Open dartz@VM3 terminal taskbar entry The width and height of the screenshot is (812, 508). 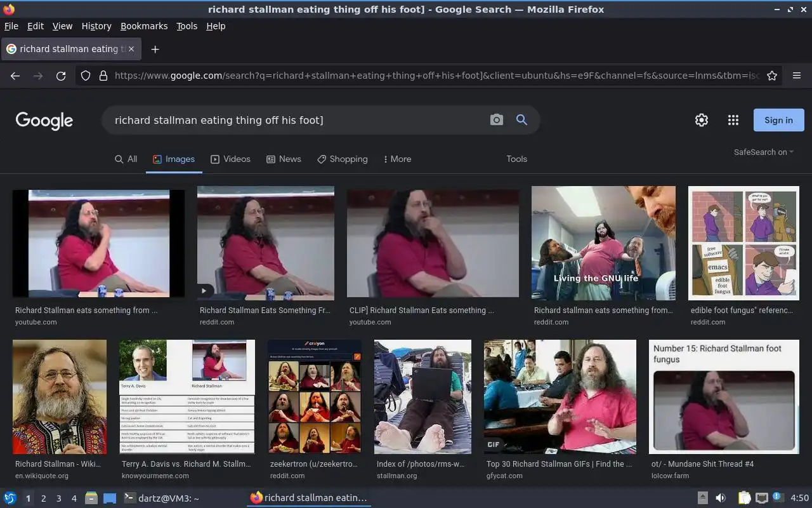click(x=161, y=498)
